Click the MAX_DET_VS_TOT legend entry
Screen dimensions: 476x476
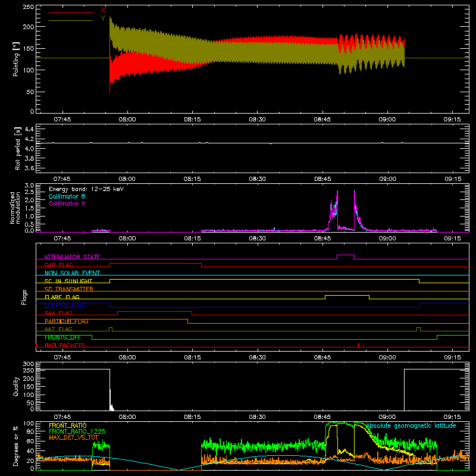tap(74, 437)
